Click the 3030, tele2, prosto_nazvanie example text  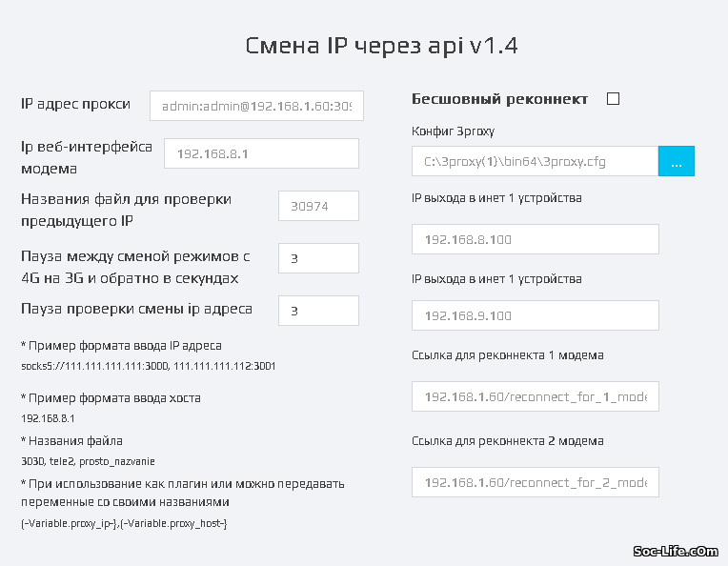tap(88, 461)
